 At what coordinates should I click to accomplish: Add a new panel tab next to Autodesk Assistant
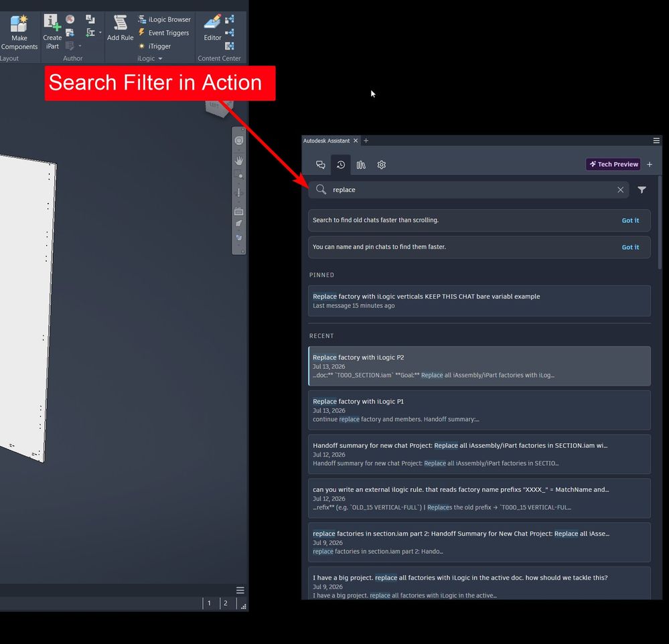pyautogui.click(x=366, y=141)
